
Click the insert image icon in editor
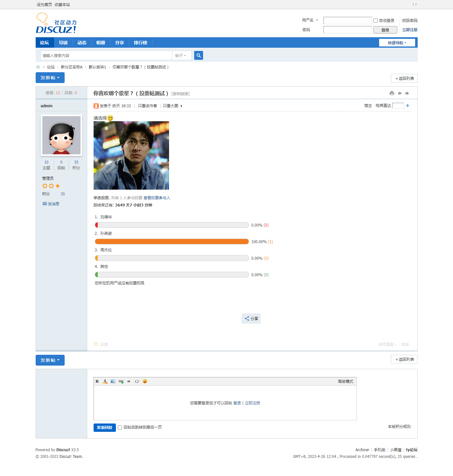(113, 381)
